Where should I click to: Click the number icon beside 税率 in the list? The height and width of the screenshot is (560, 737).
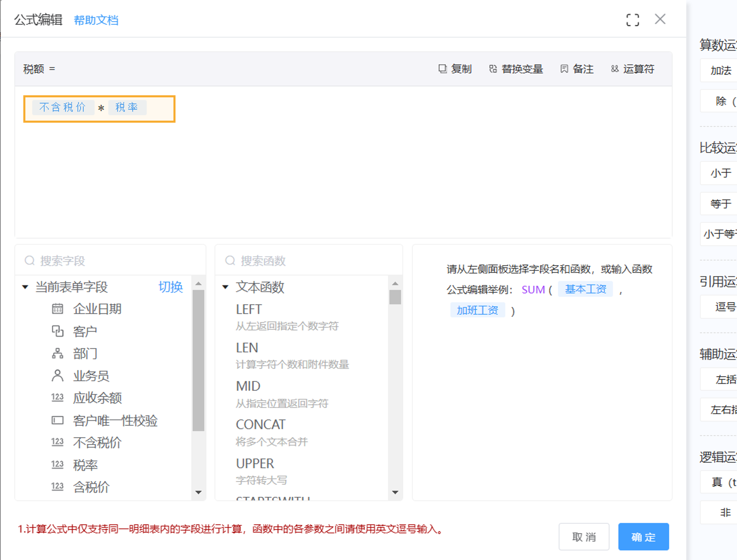click(x=58, y=465)
